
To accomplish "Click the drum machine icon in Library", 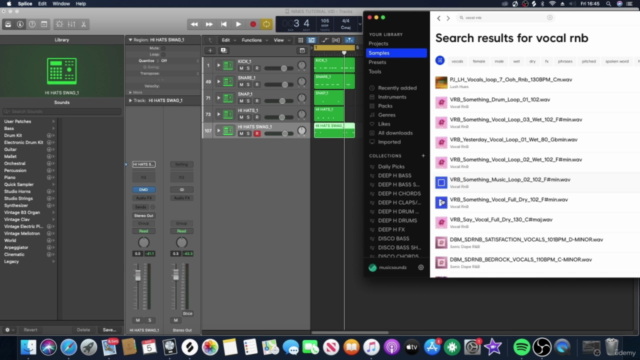I will pos(62,71).
